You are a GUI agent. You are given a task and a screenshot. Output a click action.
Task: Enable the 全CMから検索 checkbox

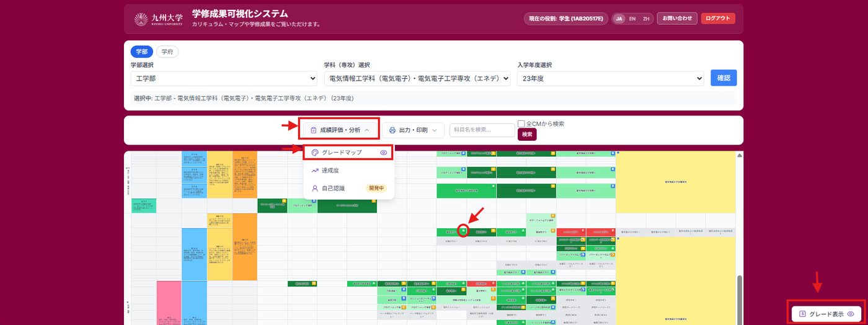click(x=521, y=123)
